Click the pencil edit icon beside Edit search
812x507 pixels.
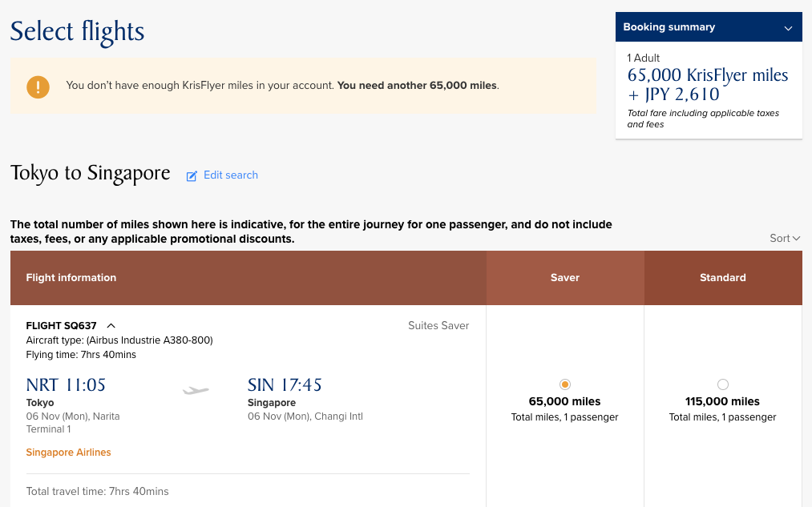[192, 175]
